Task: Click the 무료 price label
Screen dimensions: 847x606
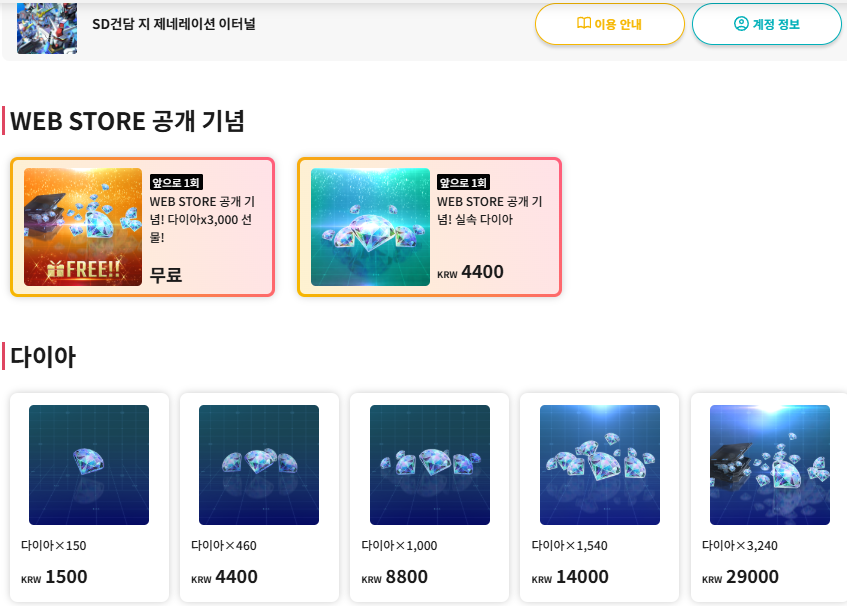Action: [x=166, y=274]
